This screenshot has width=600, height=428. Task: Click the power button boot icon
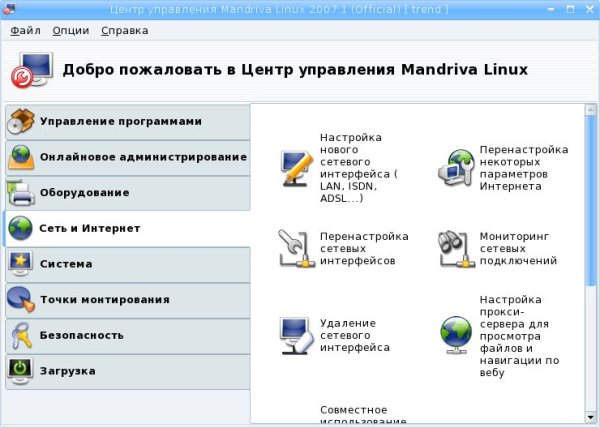[20, 371]
